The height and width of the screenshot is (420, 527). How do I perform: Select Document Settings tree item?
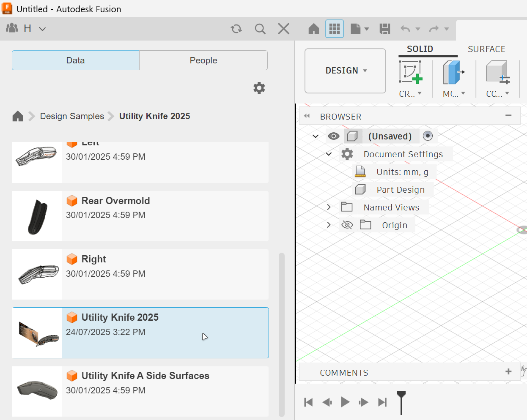point(403,154)
